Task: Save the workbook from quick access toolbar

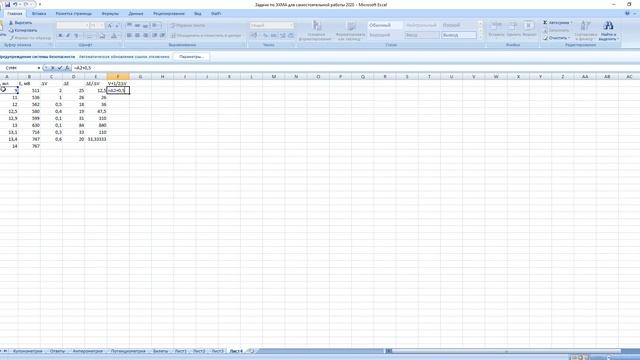Action: tap(7, 4)
